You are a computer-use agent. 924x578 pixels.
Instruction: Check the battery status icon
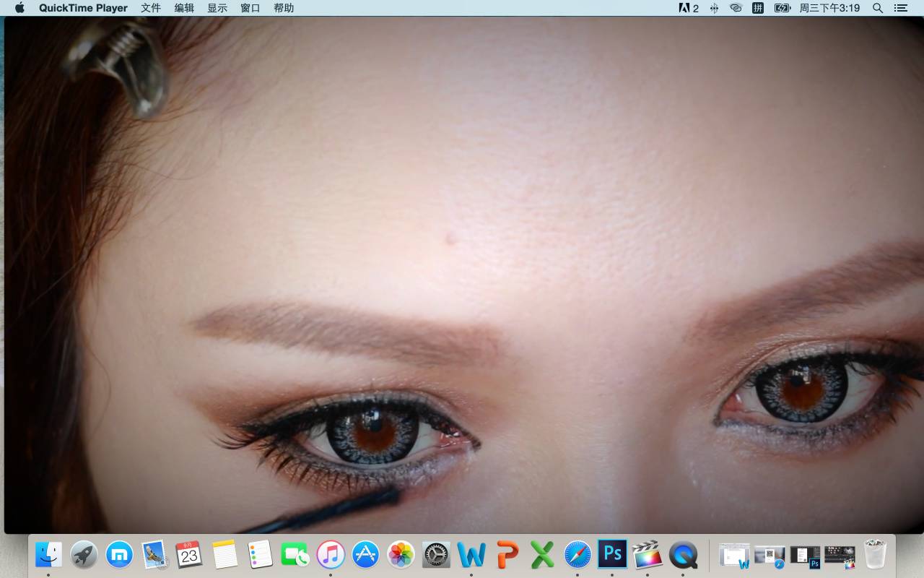pos(783,8)
